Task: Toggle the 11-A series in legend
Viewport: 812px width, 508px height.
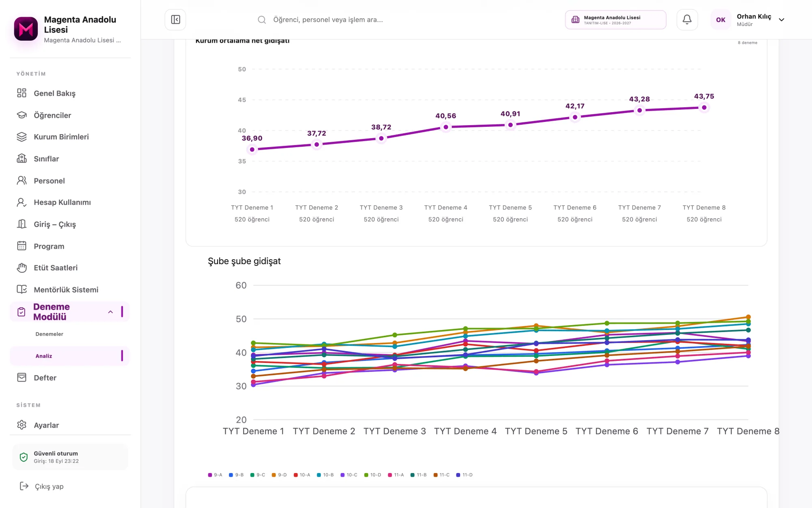Action: [396, 475]
